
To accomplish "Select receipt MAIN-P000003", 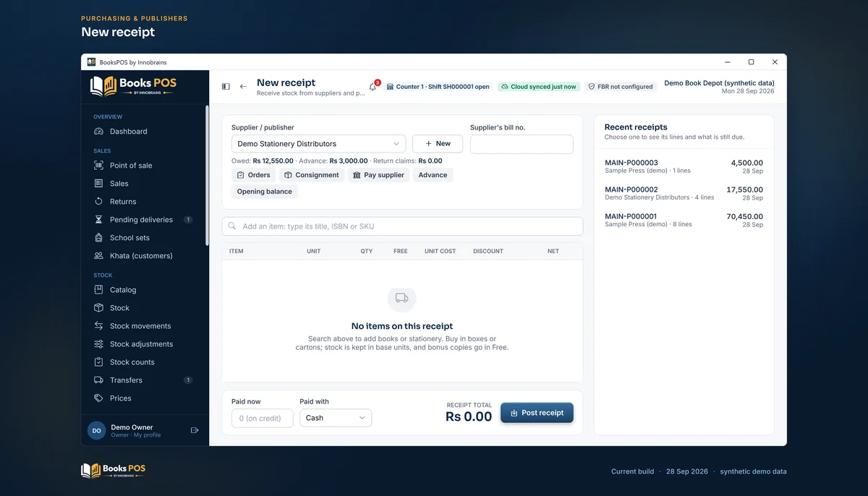I will coord(684,166).
